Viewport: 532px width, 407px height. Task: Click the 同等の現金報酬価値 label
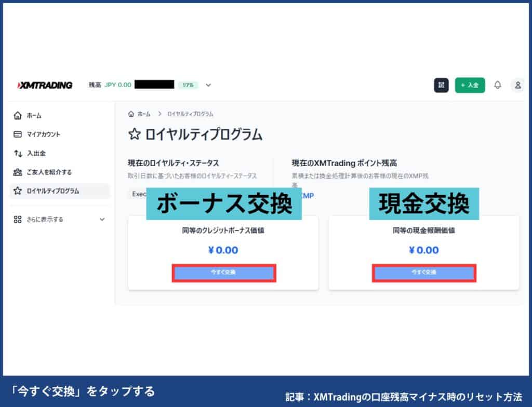(424, 230)
